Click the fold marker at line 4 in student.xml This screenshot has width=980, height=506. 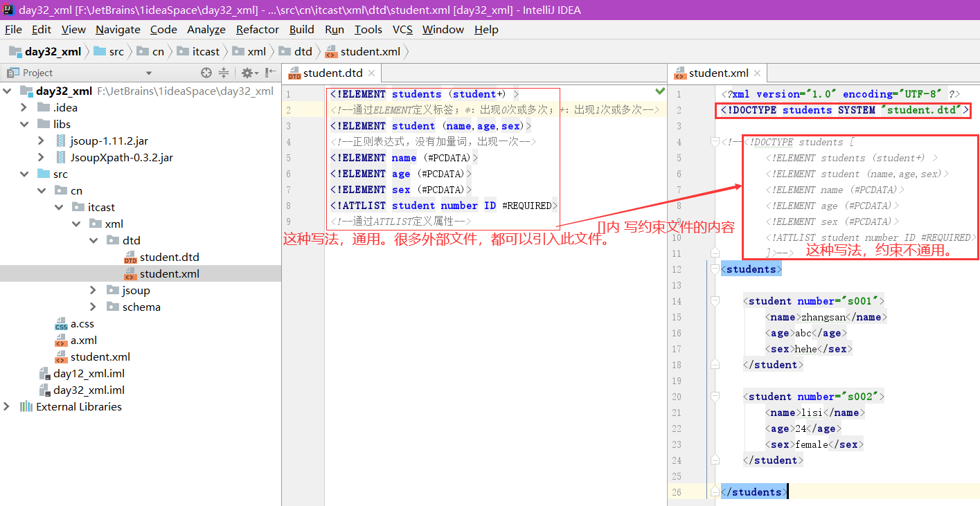pos(714,142)
